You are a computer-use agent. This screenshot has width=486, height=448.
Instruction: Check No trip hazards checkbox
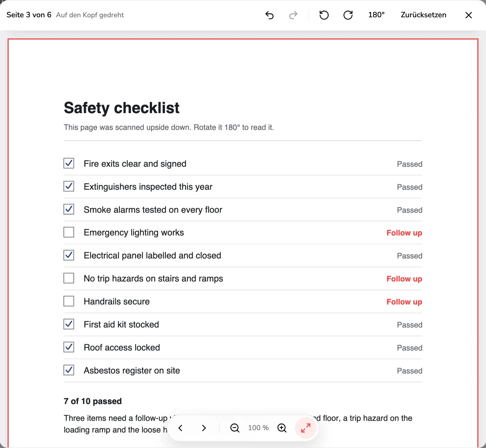(x=69, y=278)
